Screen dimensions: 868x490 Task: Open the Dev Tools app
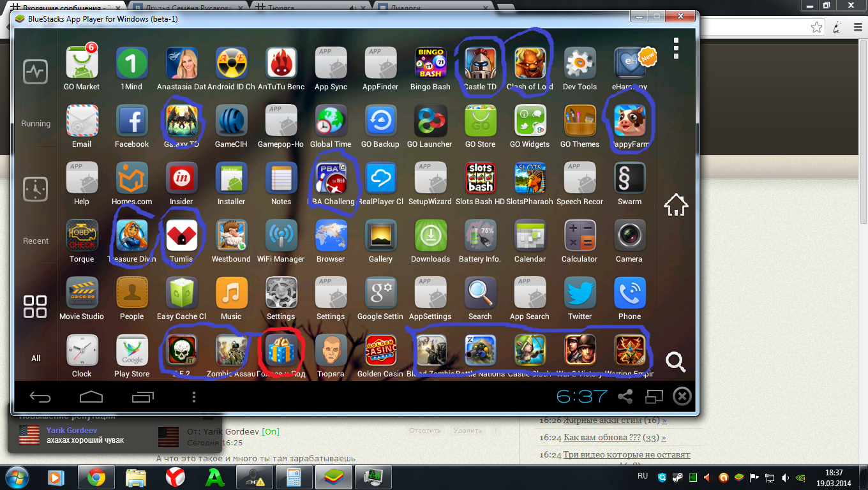pyautogui.click(x=580, y=63)
